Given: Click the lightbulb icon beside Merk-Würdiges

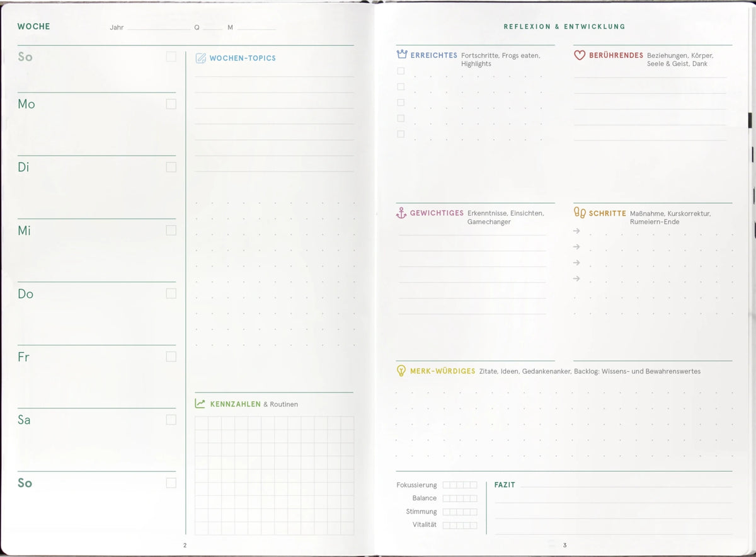Looking at the screenshot, I should coord(401,371).
